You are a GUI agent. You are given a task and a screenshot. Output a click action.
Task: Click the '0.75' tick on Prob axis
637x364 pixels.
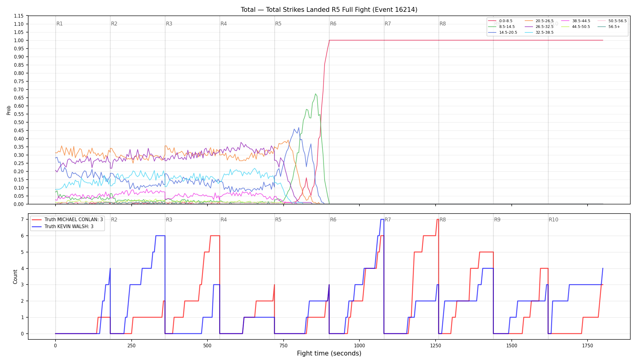pos(19,81)
